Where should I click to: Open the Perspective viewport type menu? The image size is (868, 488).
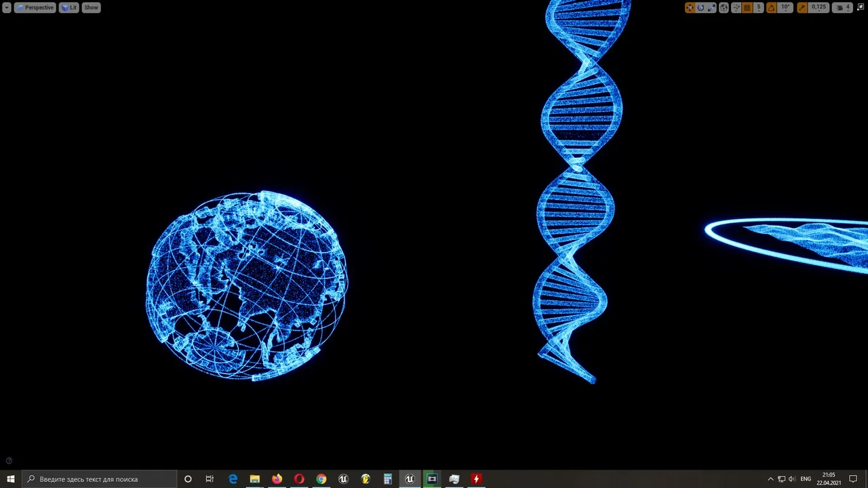pos(35,7)
